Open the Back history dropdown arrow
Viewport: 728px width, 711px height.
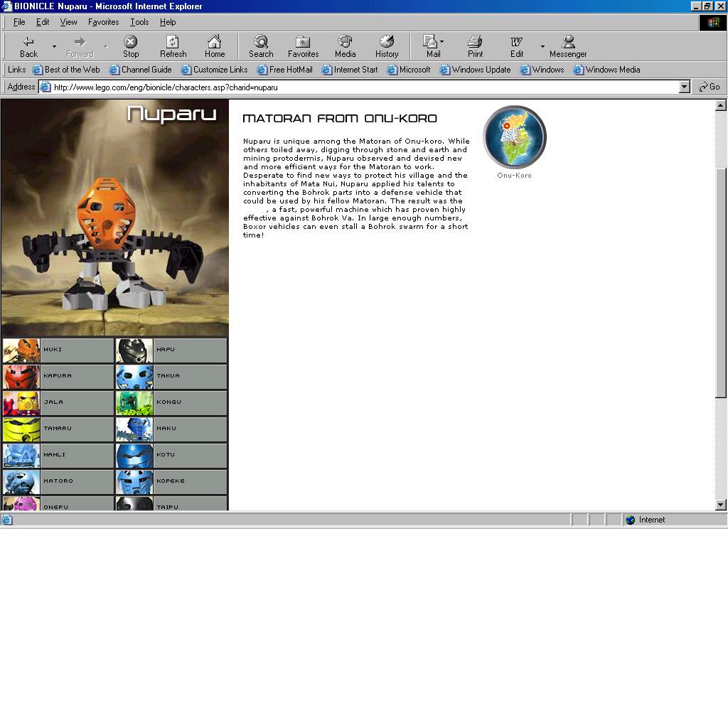54,46
